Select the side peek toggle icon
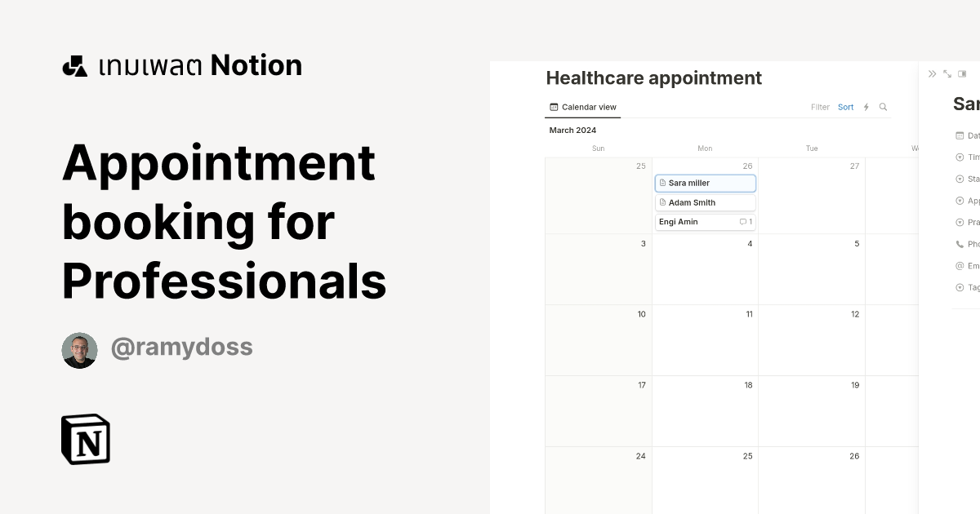Image resolution: width=980 pixels, height=514 pixels. click(960, 73)
